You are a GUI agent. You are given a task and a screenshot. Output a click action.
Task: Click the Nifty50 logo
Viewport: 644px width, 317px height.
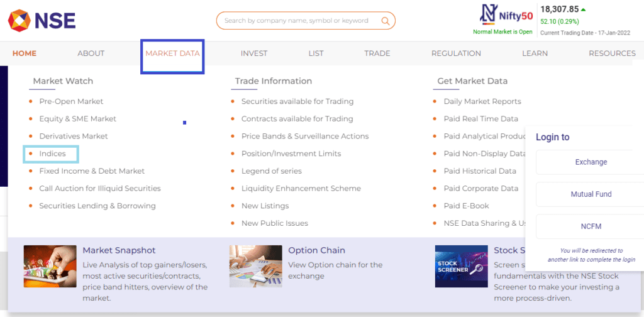pyautogui.click(x=506, y=16)
